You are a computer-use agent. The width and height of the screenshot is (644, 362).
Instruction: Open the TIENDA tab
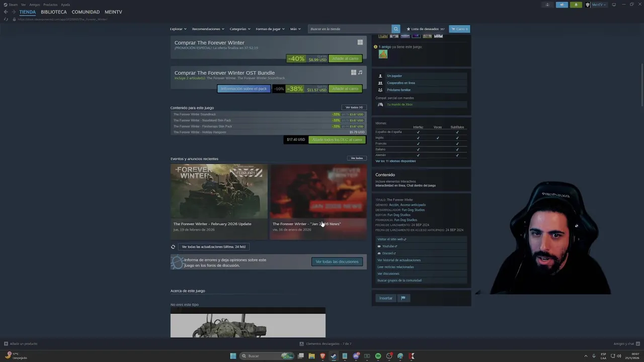(28, 12)
